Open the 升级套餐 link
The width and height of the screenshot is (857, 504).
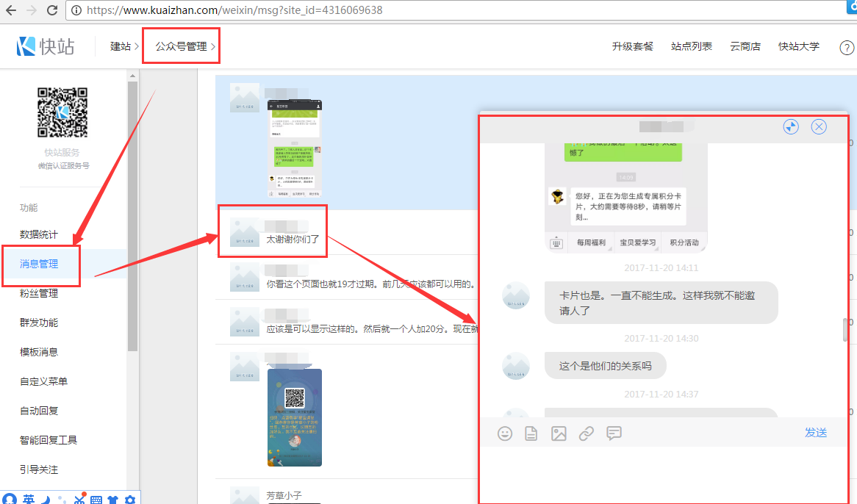(x=632, y=46)
